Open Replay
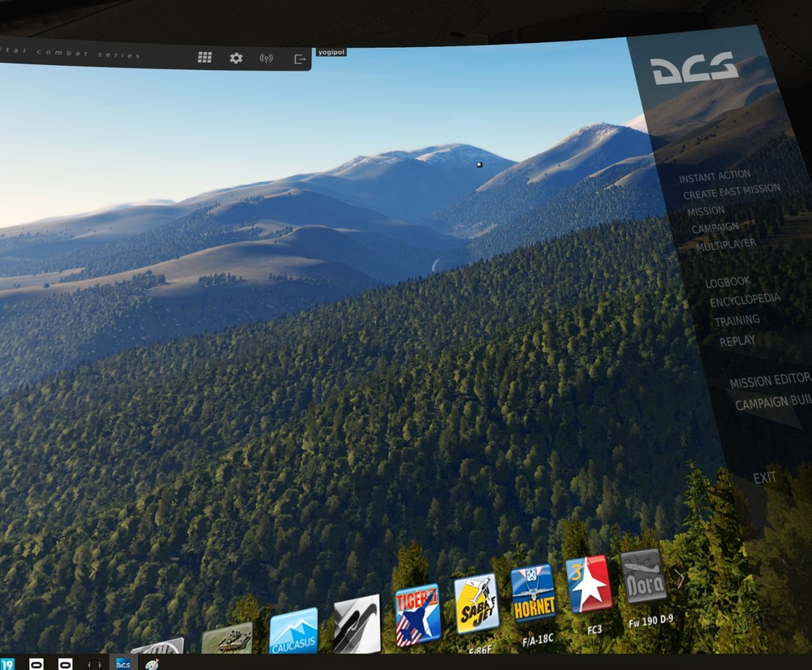This screenshot has height=670, width=812. tap(737, 341)
